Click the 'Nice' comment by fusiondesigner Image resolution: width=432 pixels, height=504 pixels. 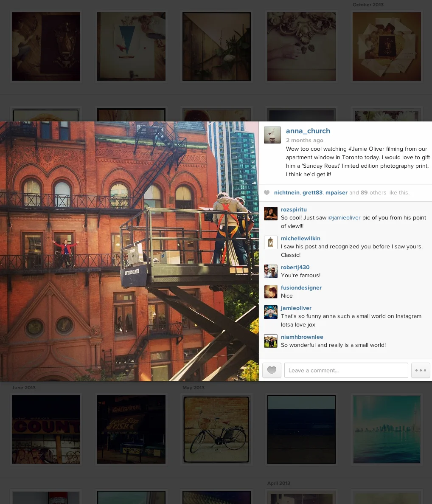point(286,296)
